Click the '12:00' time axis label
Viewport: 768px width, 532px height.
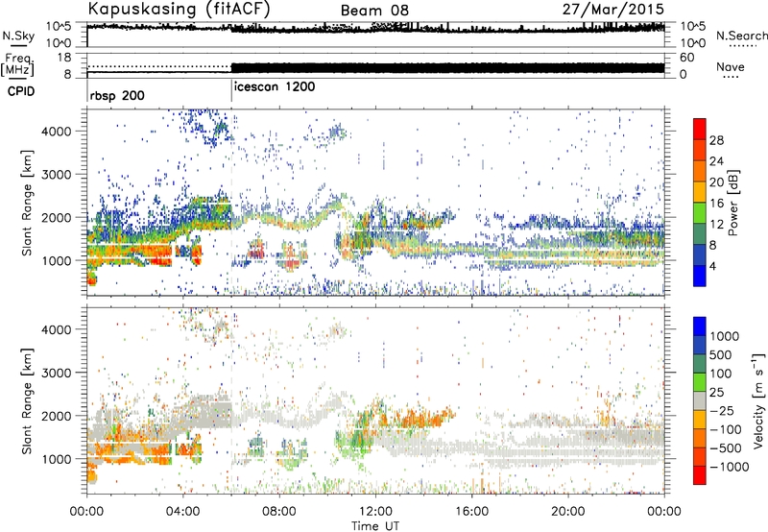pos(375,512)
